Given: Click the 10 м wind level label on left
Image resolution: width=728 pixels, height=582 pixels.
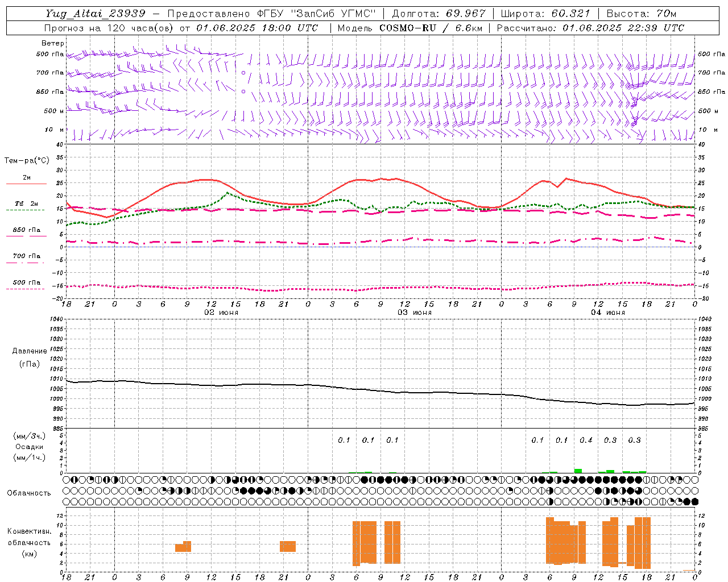Looking at the screenshot, I should (x=54, y=130).
